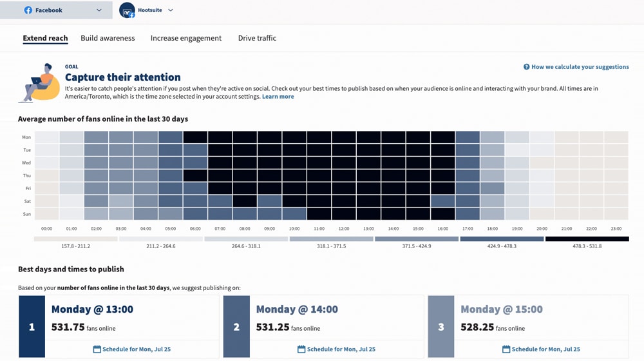644x361 pixels.
Task: Click calendar icon in the Monday 13:00 card
Action: [x=97, y=349]
